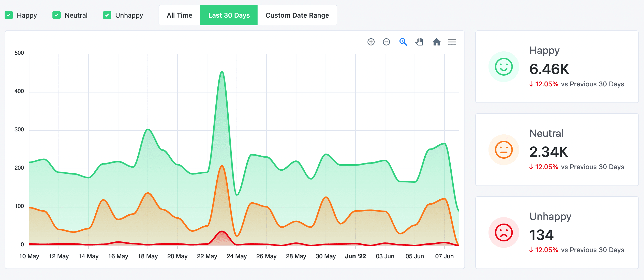Click the red Unhappy face icon
The image size is (644, 280).
click(x=504, y=232)
